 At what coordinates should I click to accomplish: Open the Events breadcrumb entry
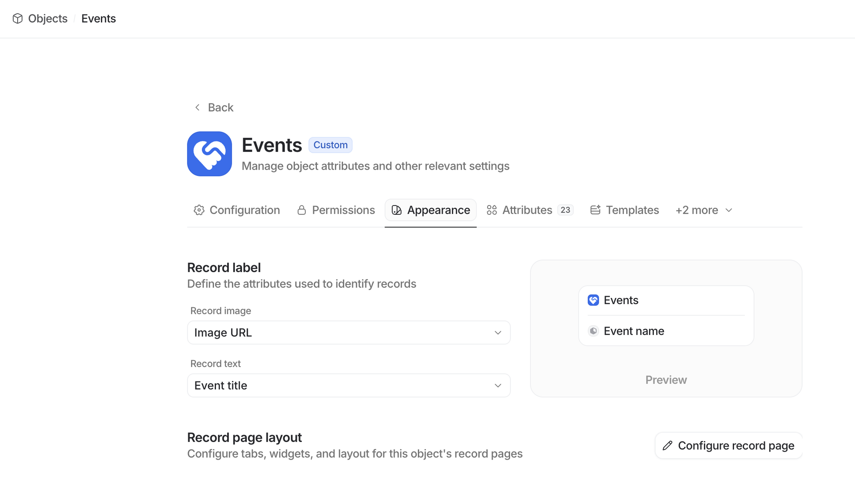click(x=98, y=19)
